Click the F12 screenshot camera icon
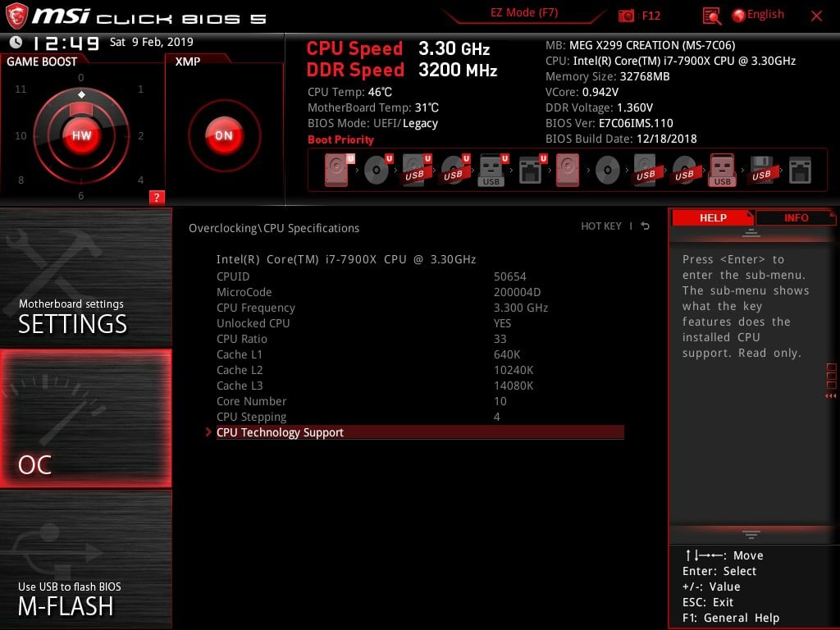The image size is (840, 630). [x=627, y=16]
